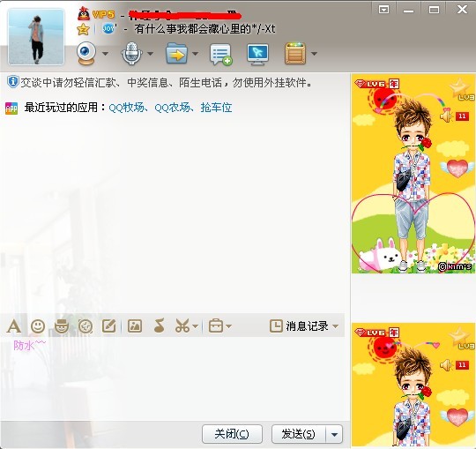The width and height of the screenshot is (476, 449).
Task: Expand the briefcase tools dropdown arrow
Action: 229,326
